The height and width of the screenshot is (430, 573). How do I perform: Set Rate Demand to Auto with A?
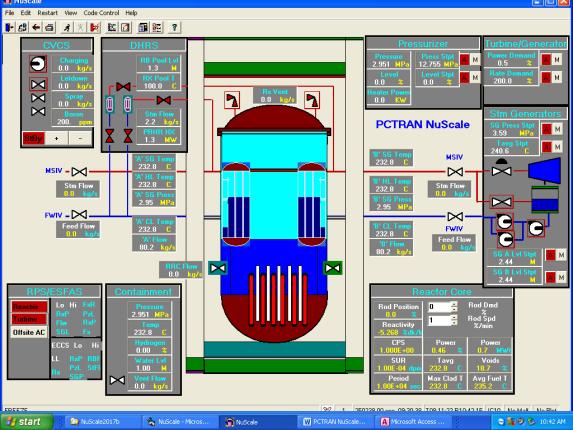coord(546,77)
